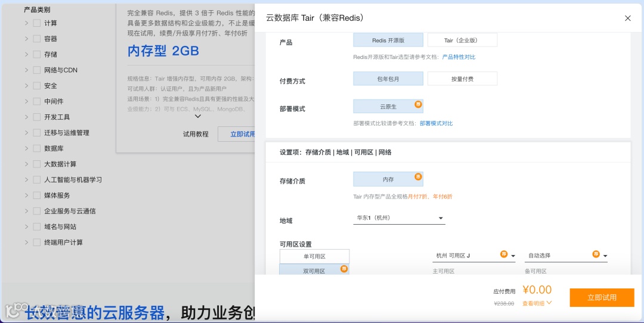
Task: Open the 产品特性对比 document link
Action: (x=459, y=57)
